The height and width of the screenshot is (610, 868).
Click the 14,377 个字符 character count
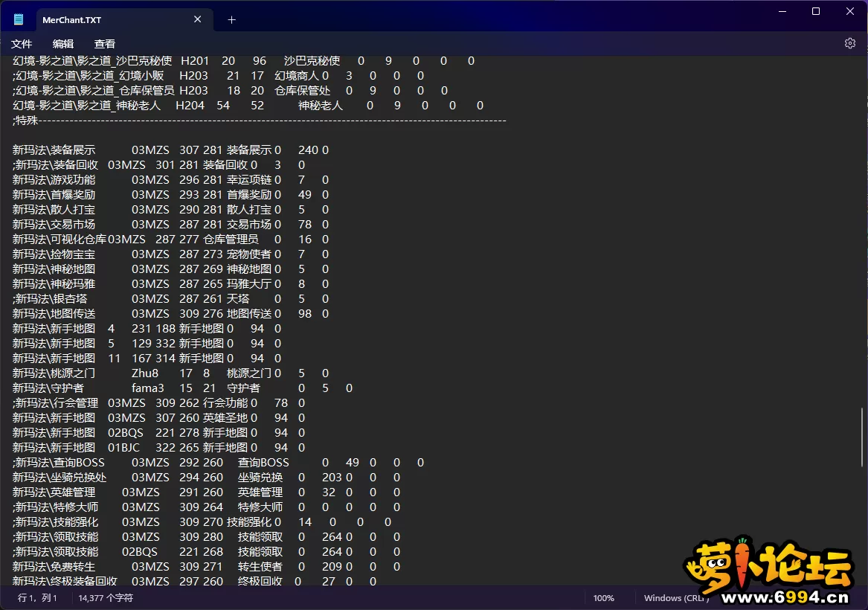pyautogui.click(x=106, y=598)
